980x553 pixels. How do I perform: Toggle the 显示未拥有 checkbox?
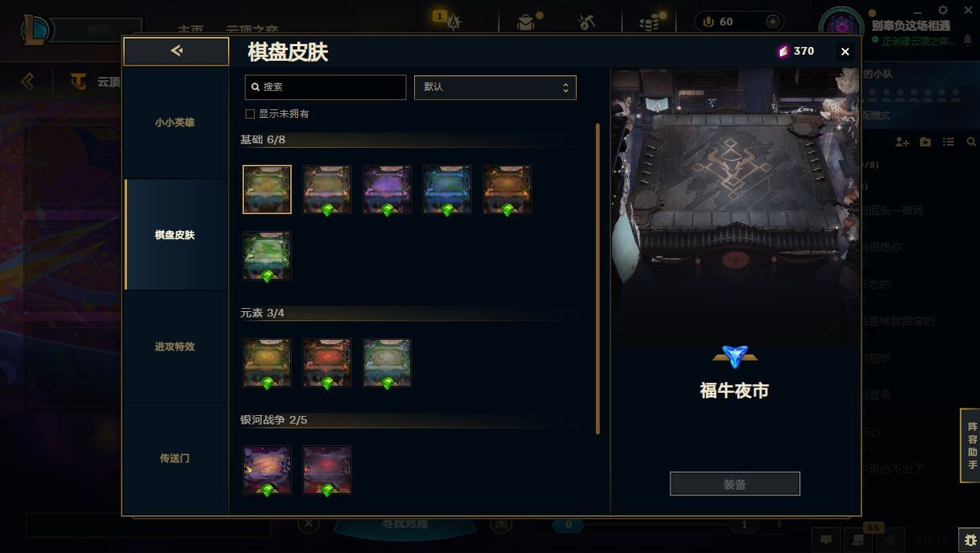pos(249,114)
